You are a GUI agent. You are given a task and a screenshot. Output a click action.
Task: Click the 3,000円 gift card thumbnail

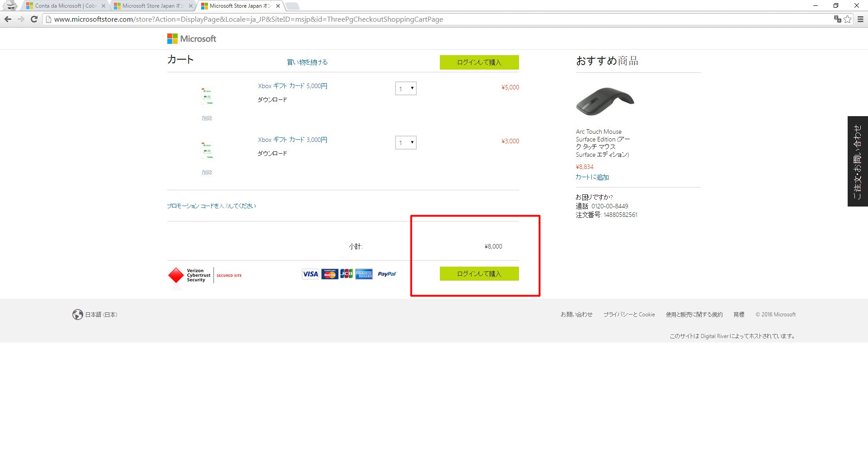[x=207, y=150]
